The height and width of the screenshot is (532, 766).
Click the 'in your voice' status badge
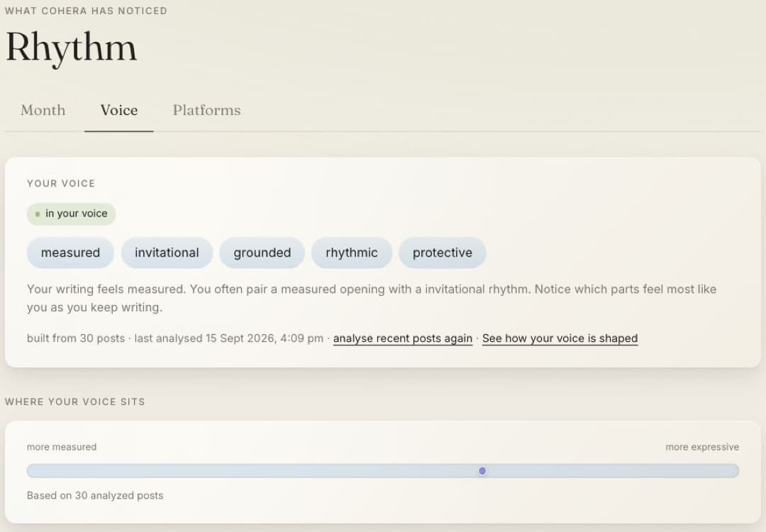(x=72, y=214)
